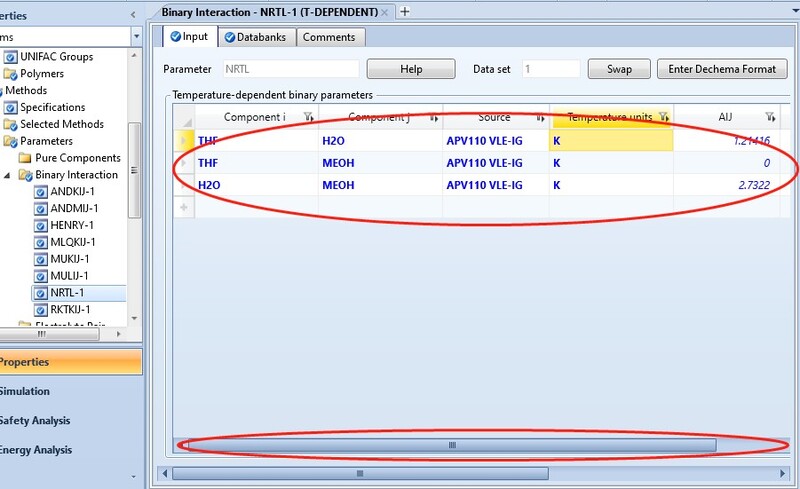The width and height of the screenshot is (800, 489).
Task: Click the RKTKIJ-1 form icon
Action: [41, 310]
